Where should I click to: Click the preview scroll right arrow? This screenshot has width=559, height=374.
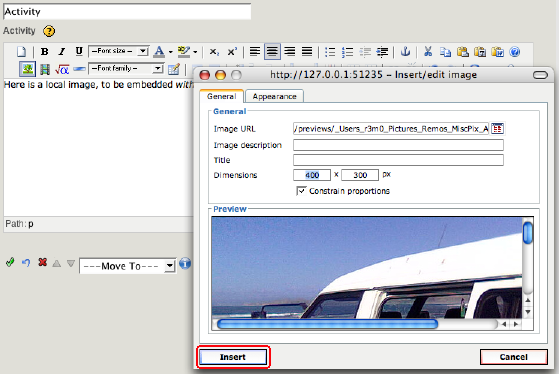point(516,324)
